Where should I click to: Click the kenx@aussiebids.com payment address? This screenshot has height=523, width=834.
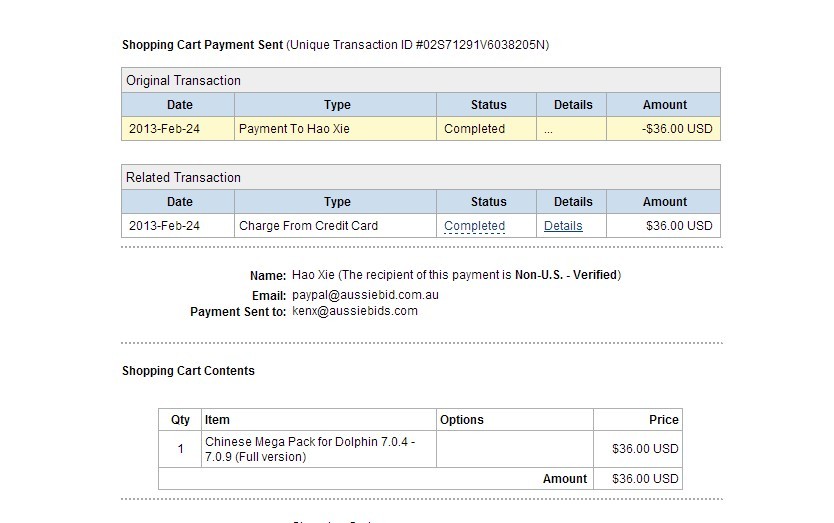(x=355, y=311)
